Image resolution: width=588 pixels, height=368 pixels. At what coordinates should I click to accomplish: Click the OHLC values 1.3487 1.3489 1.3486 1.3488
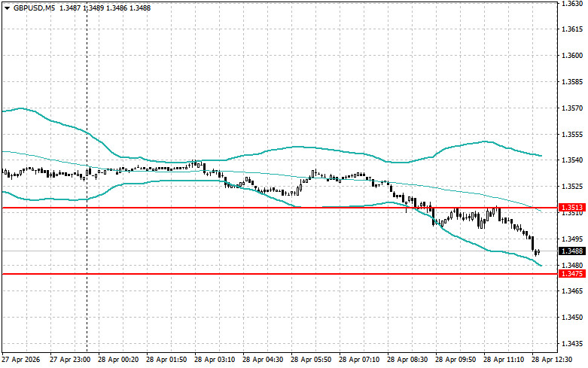tap(105, 8)
